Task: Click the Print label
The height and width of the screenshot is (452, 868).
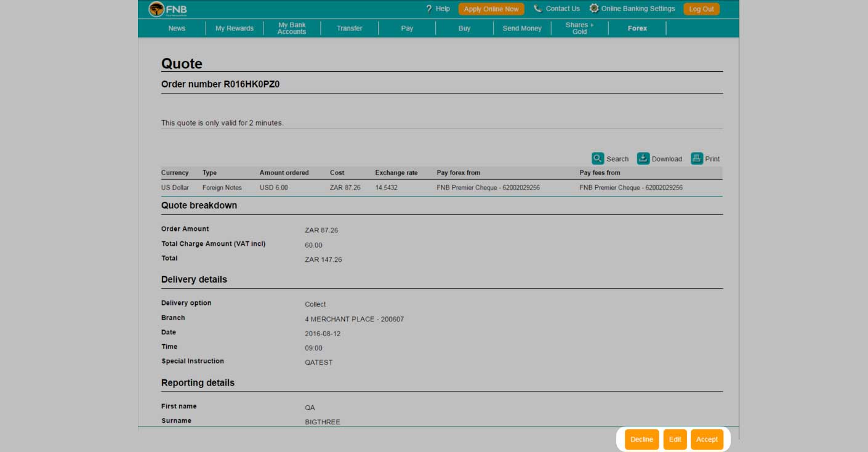Action: point(712,159)
